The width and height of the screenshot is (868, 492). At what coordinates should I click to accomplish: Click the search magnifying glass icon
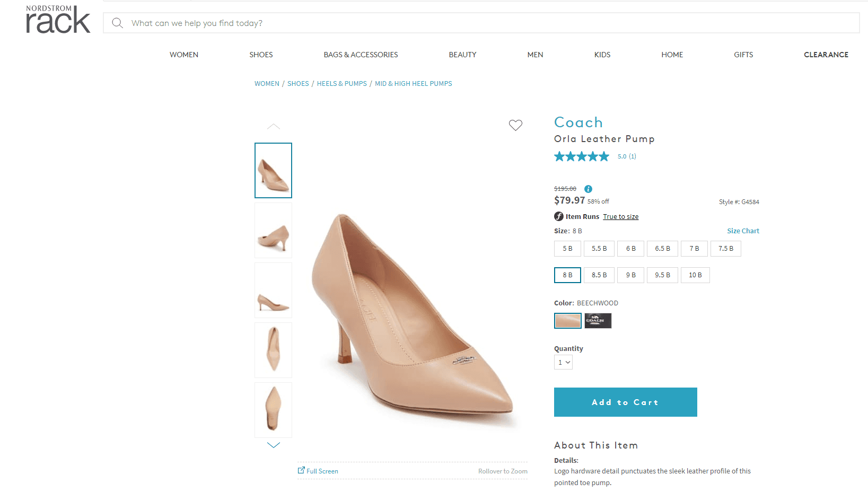117,23
